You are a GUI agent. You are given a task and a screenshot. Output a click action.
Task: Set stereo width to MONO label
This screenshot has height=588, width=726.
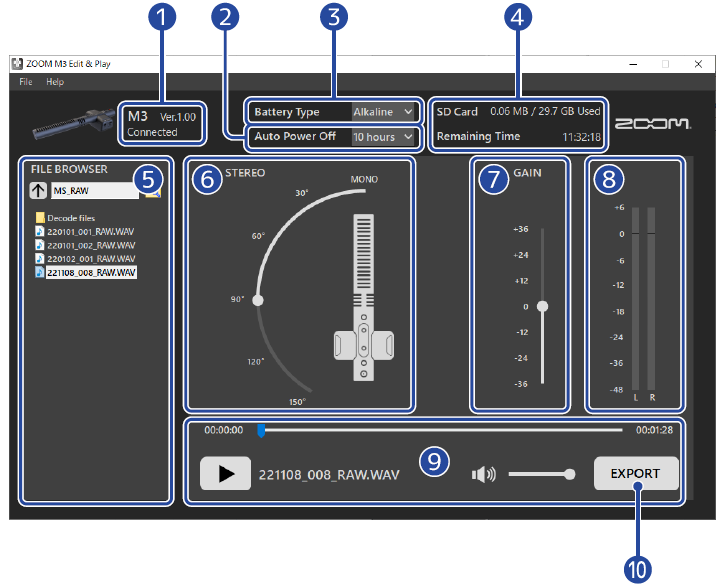tap(364, 179)
